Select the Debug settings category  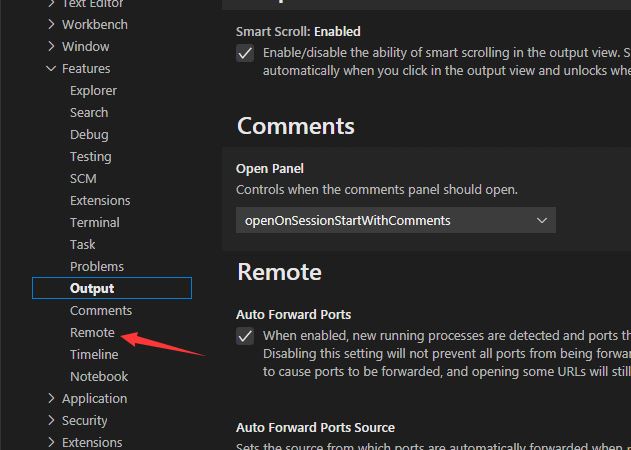89,135
